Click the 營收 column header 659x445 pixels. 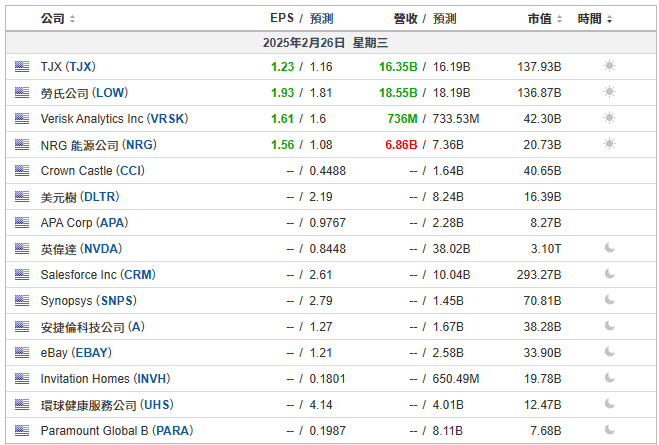(405, 18)
